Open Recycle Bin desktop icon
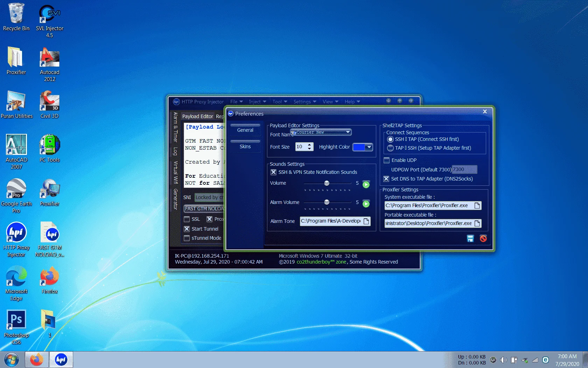The image size is (588, 368). (16, 17)
